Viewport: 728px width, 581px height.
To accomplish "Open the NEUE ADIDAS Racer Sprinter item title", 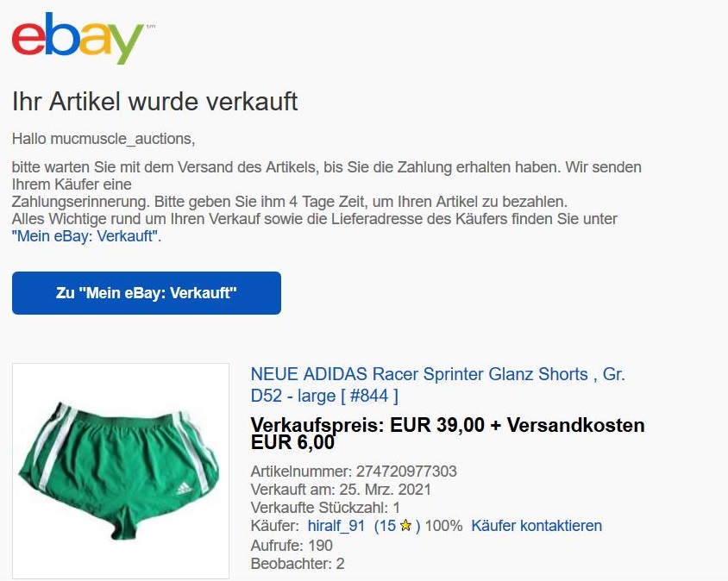I will point(437,384).
